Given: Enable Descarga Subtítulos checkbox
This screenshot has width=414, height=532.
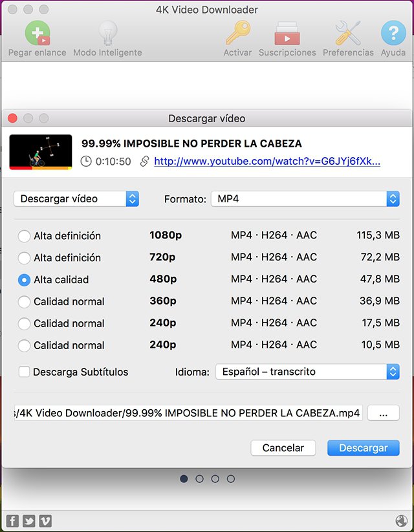Looking at the screenshot, I should [24, 372].
